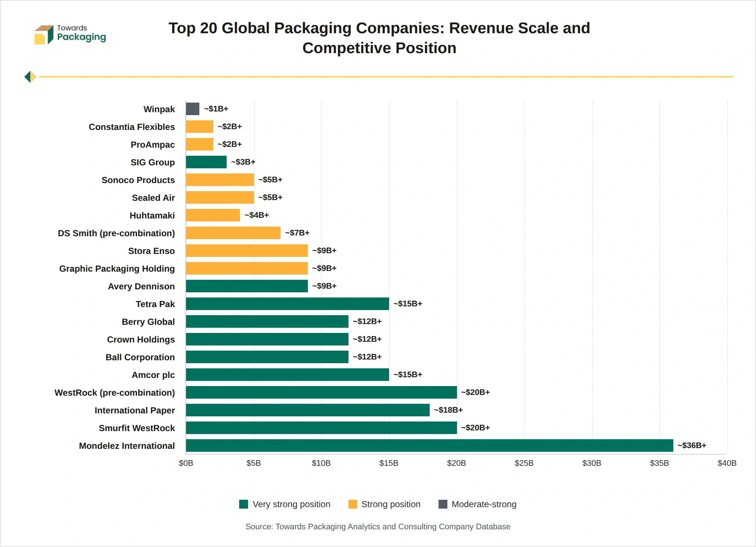Screen dimensions: 756x547
Task: Click the ~$7B+ value label
Action: click(297, 233)
